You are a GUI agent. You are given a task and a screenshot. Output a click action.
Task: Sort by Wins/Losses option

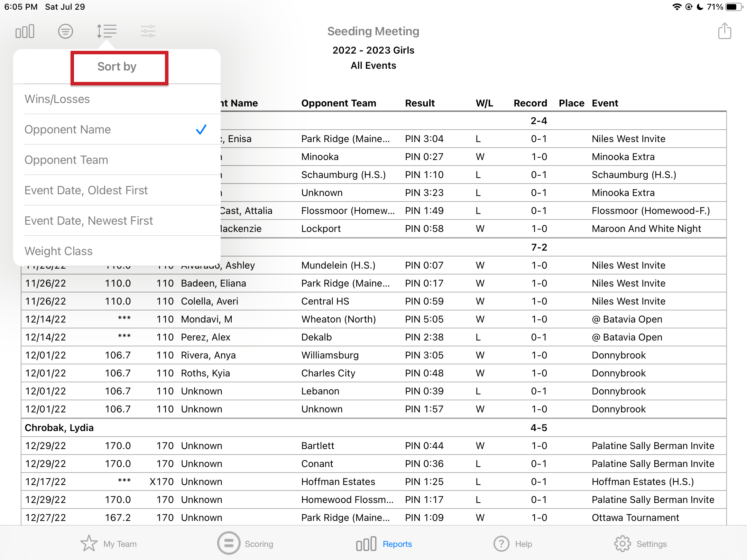(117, 99)
